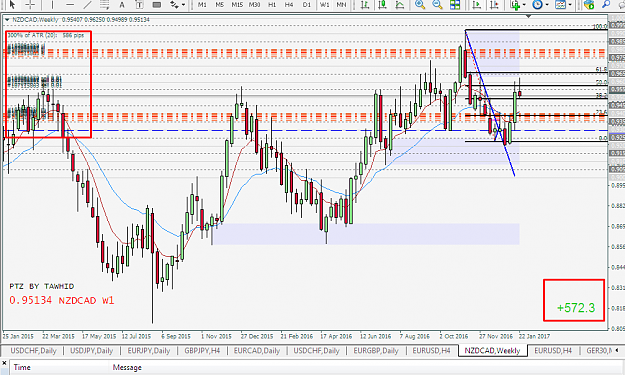Select the cursor arrow tool
This screenshot has width=625, height=375.
12,4
